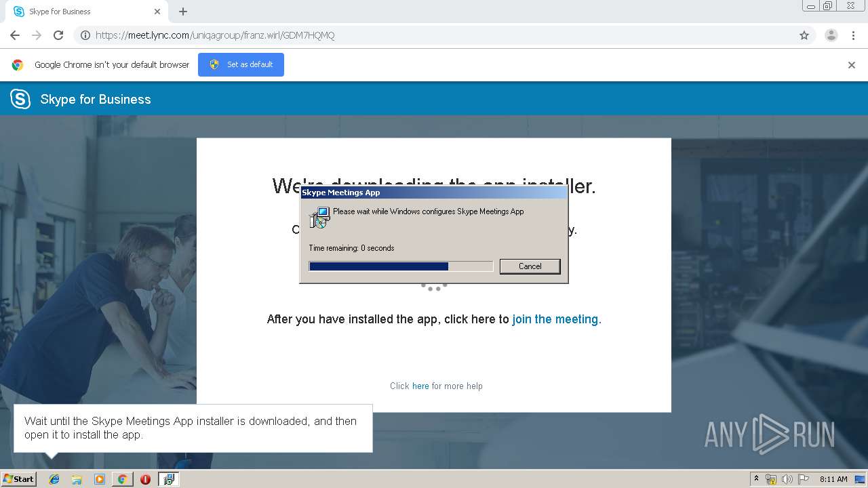Open network status tray icon
868x488 pixels.
coord(771,479)
